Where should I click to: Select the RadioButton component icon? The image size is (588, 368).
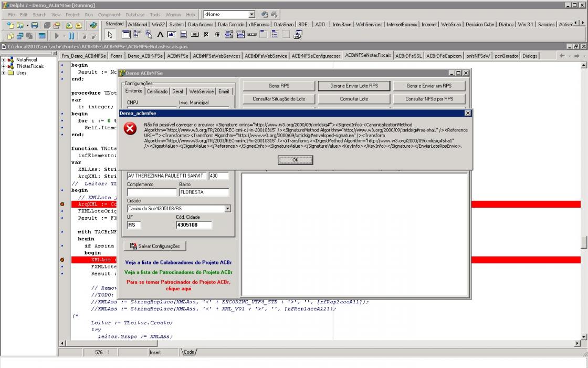[217, 35]
